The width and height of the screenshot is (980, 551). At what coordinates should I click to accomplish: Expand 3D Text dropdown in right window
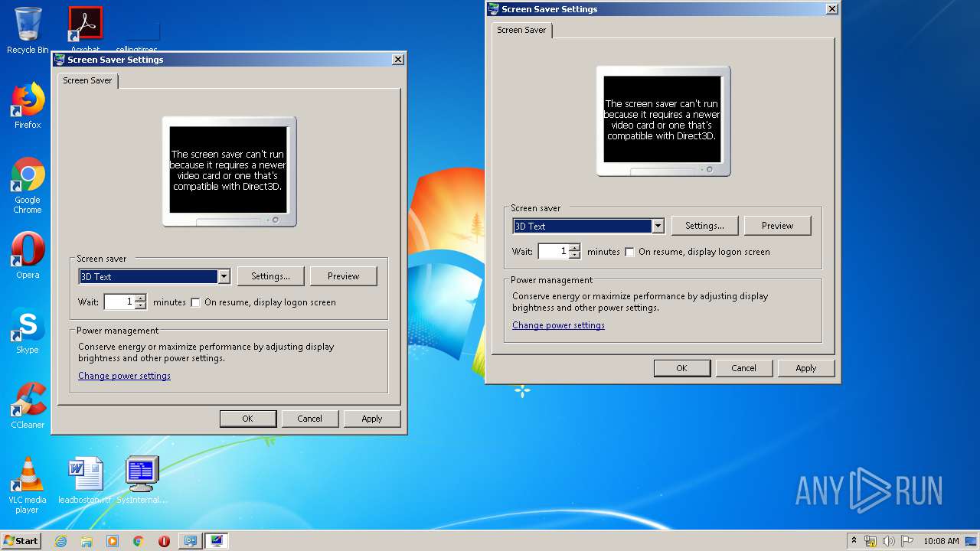tap(658, 226)
